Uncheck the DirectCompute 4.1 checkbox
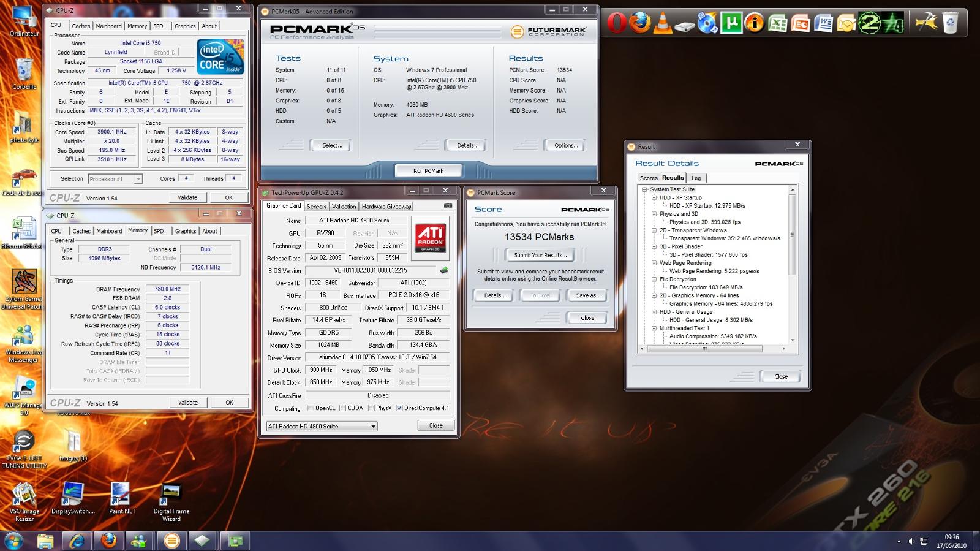 coord(399,408)
